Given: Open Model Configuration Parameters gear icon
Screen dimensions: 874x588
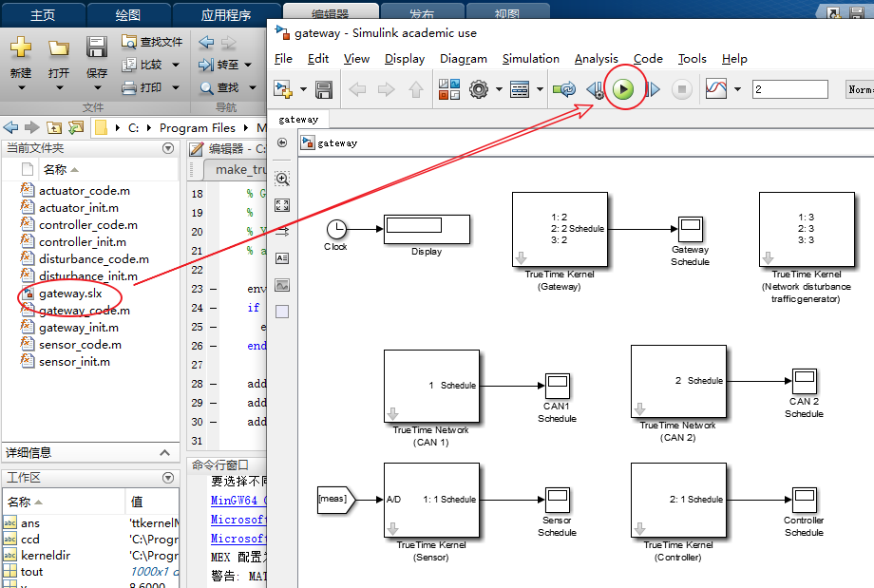Looking at the screenshot, I should pos(479,89).
